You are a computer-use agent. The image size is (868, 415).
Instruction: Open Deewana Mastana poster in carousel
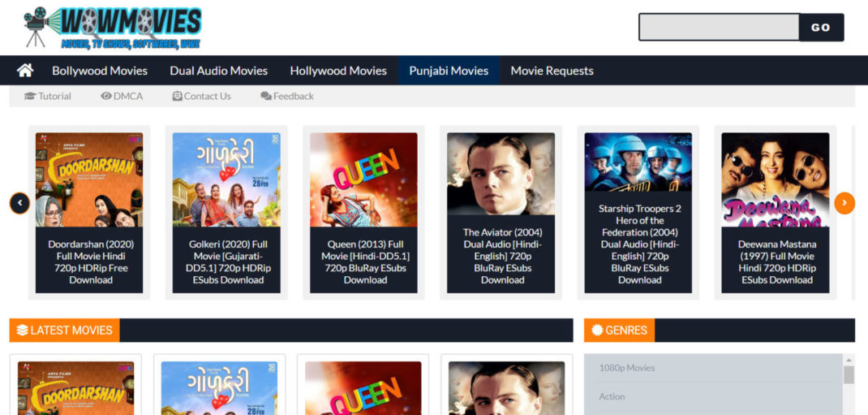click(x=776, y=179)
